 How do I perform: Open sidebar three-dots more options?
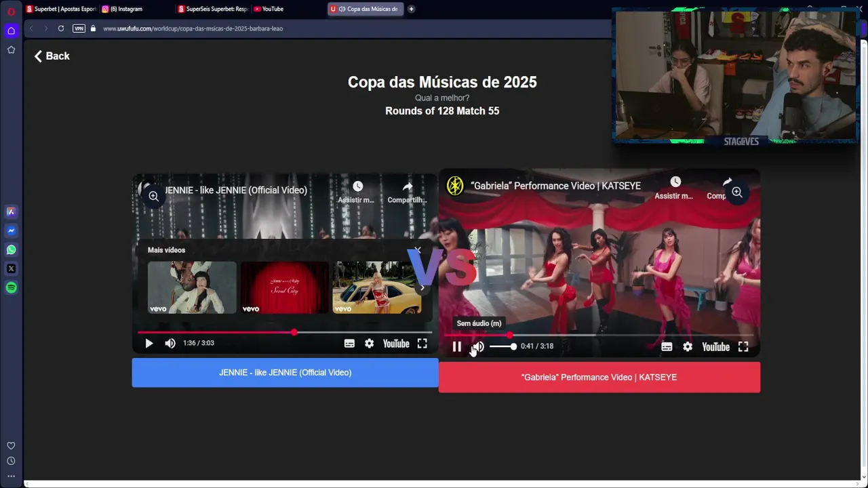point(11,476)
